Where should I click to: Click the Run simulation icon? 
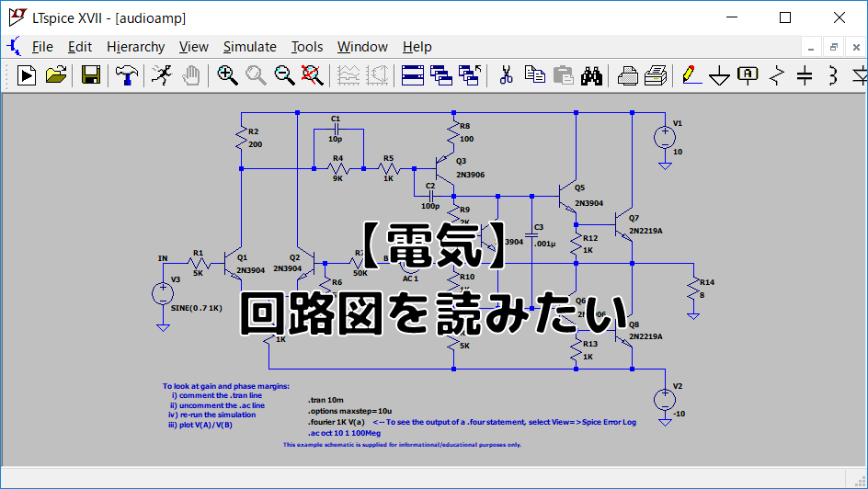point(26,75)
